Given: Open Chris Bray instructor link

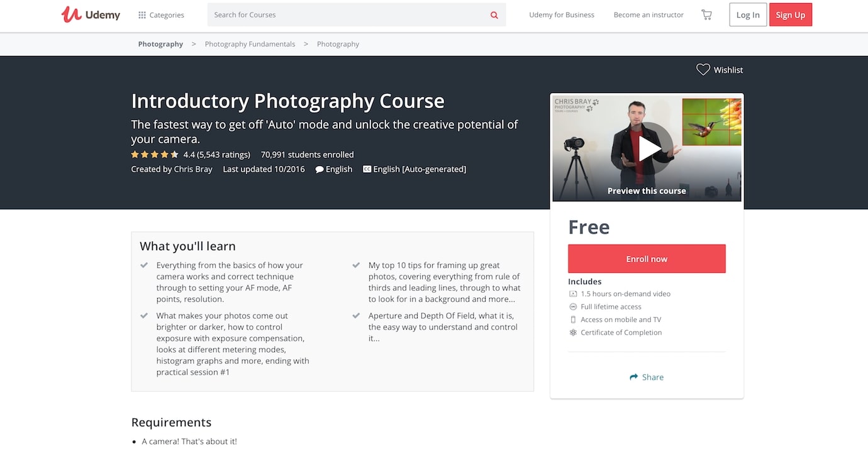Looking at the screenshot, I should pos(193,169).
